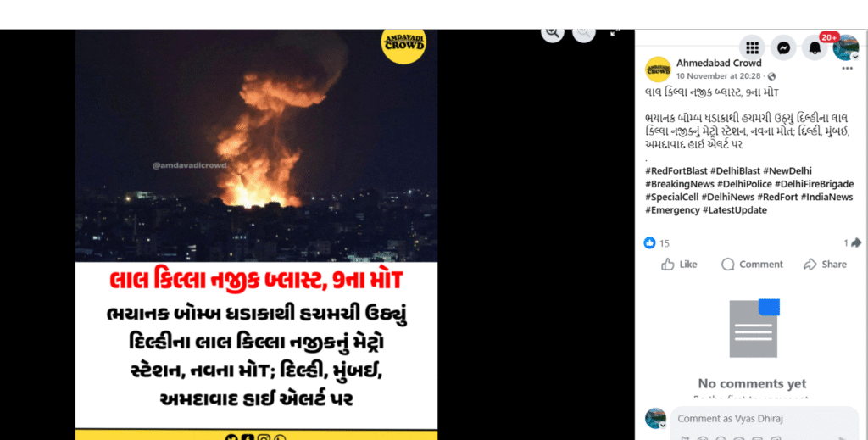Click the zoom out magnifier icon
This screenshot has width=868, height=440.
click(583, 33)
